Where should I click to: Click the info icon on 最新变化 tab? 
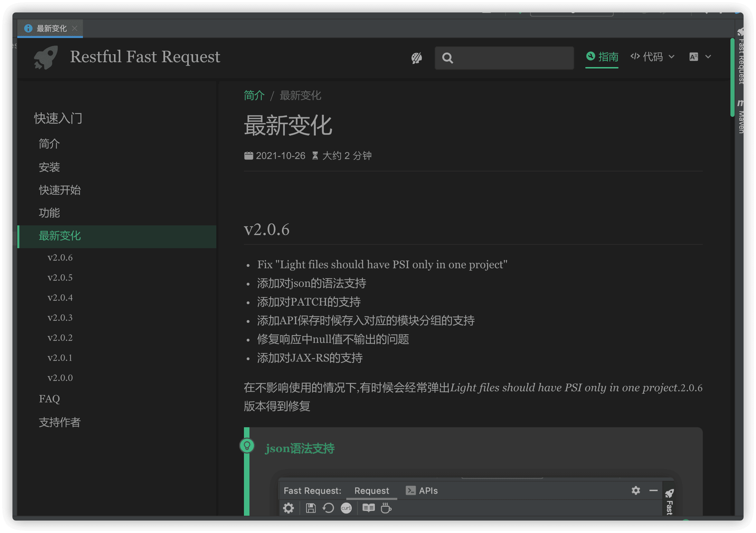tap(28, 28)
